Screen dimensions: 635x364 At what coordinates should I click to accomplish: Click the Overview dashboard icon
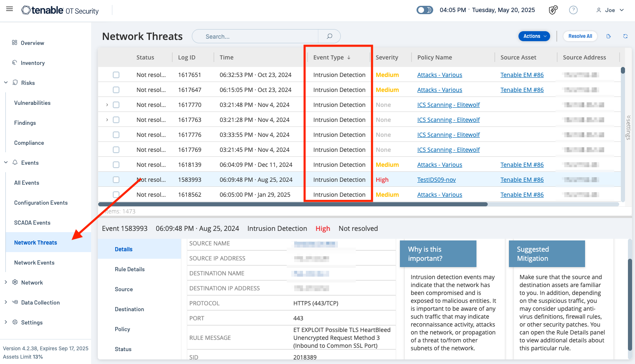tap(15, 43)
